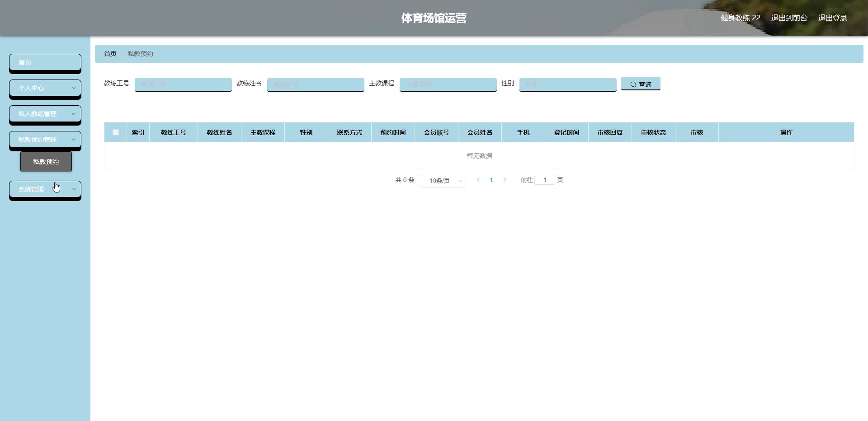
Task: Select the 私教预约 submenu item
Action: [x=46, y=162]
